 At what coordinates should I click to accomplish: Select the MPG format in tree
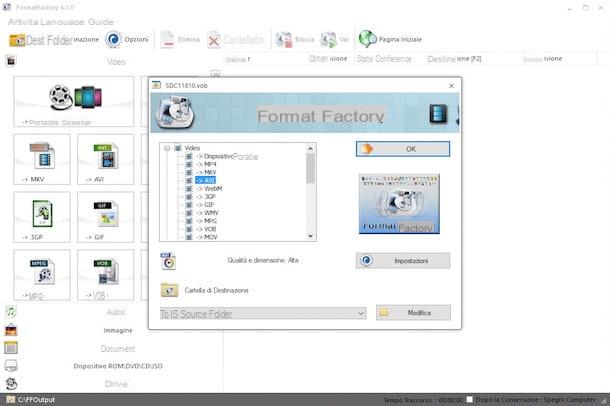coord(207,221)
